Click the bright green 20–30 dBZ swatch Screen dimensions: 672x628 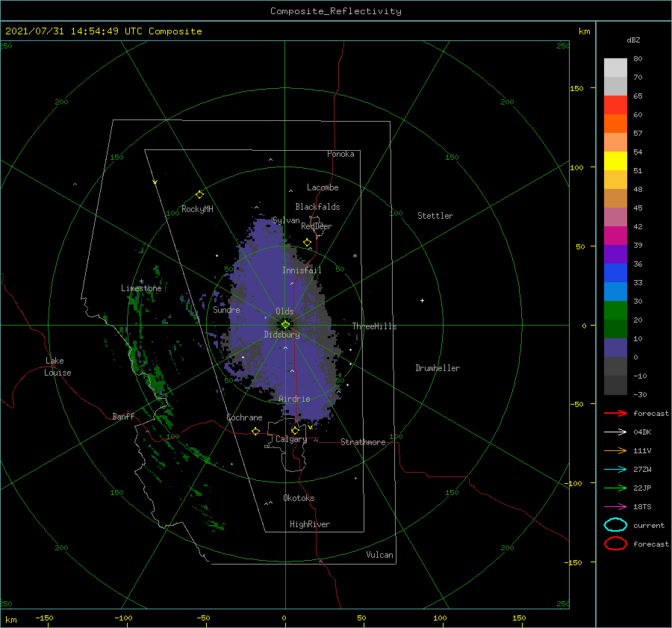(x=615, y=310)
